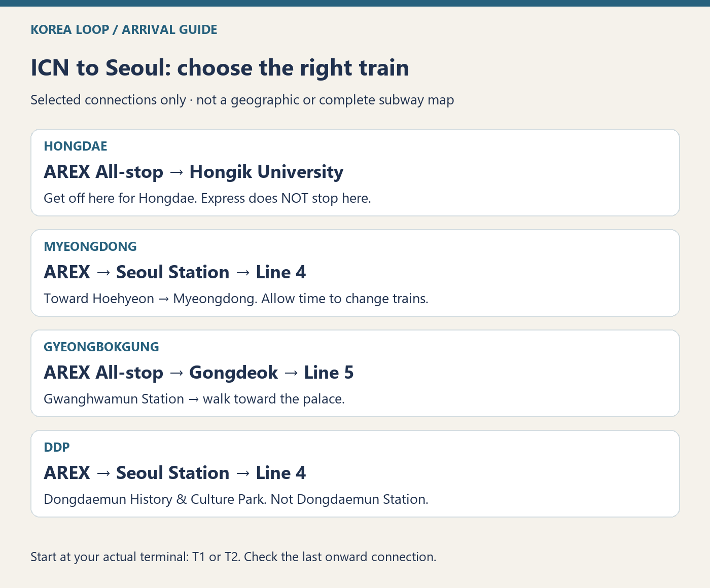
Task: Click the 'Gwanghwamun Station → walk toward the palace' text
Action: coord(194,399)
